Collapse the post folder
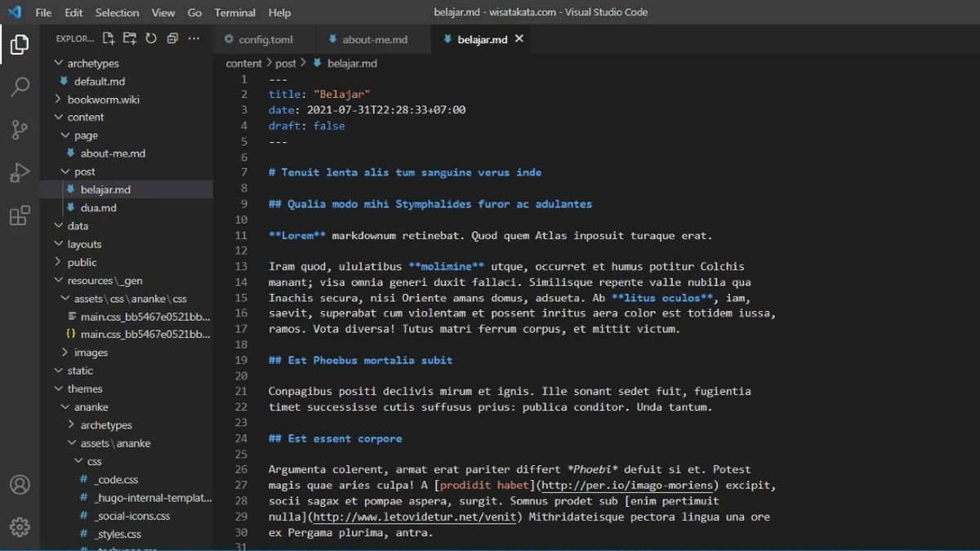Viewport: 980px width, 551px height. (x=65, y=171)
